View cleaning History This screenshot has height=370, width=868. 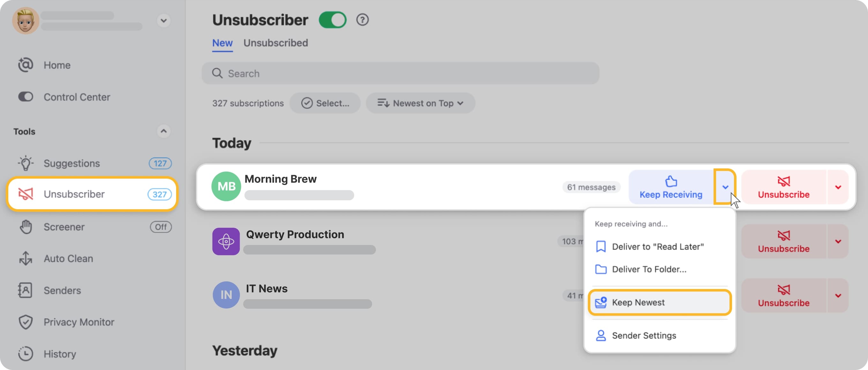tap(60, 354)
